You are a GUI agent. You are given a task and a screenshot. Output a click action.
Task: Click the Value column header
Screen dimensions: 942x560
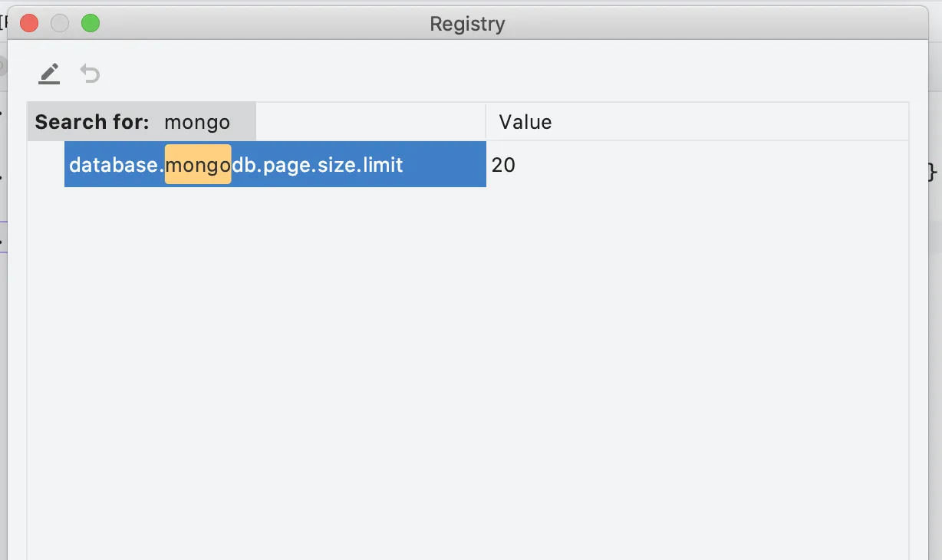pyautogui.click(x=525, y=122)
